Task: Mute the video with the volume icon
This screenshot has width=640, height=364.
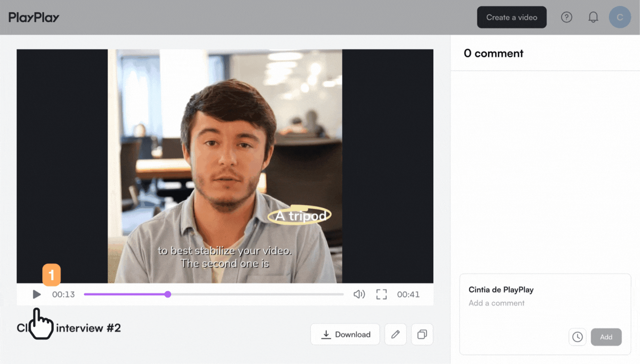Action: click(x=359, y=294)
